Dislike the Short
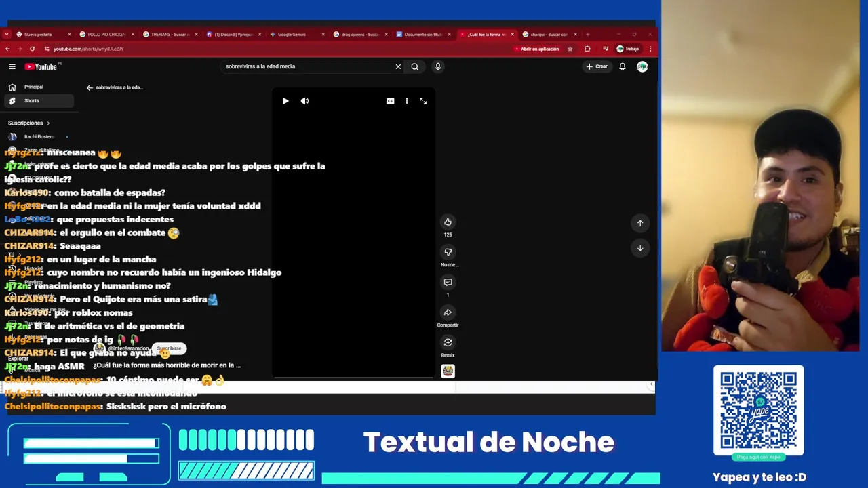 click(448, 252)
